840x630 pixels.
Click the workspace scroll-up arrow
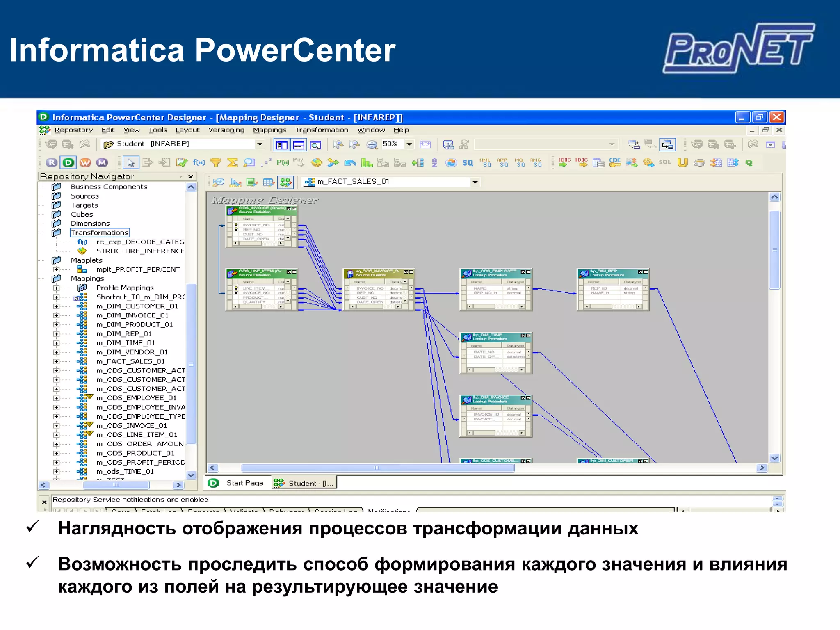774,197
